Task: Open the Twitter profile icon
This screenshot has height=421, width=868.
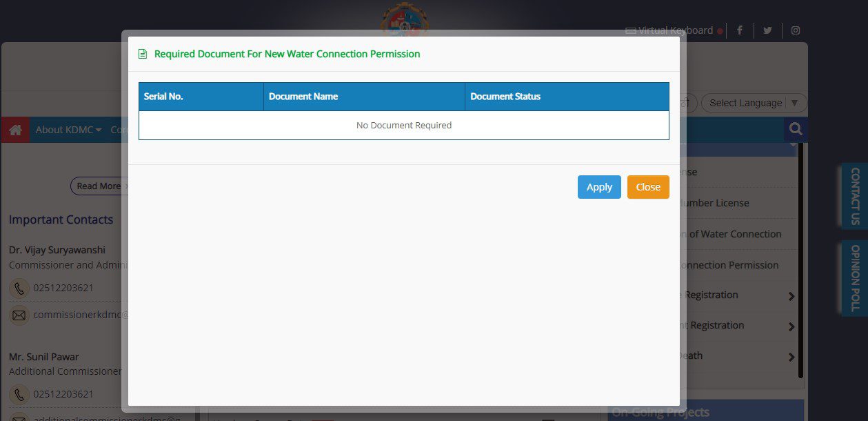Action: [x=767, y=30]
